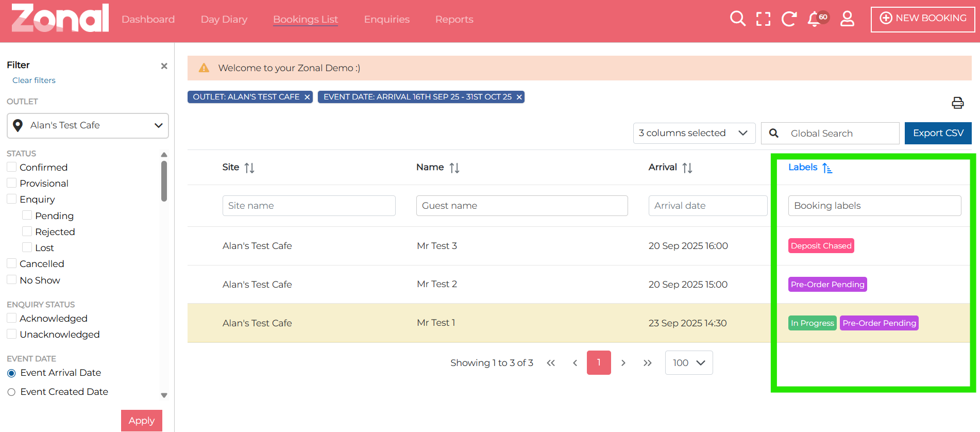The width and height of the screenshot is (980, 432).
Task: Toggle fullscreen mode icon
Action: (763, 19)
